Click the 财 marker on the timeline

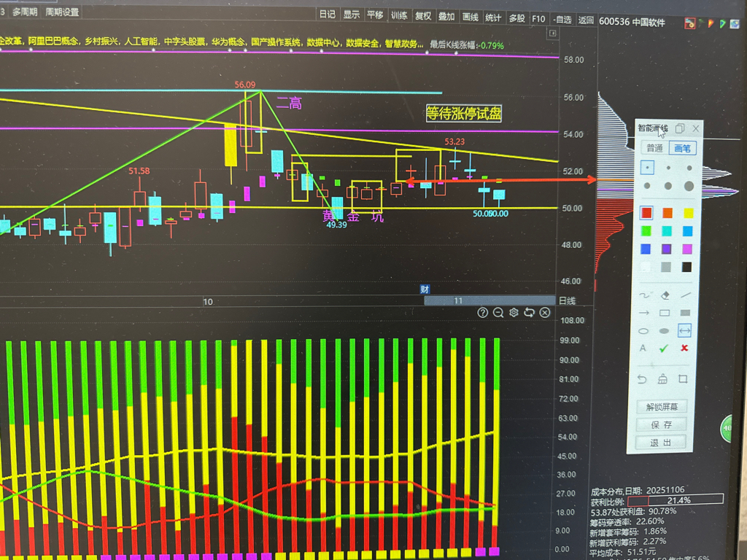pos(425,289)
